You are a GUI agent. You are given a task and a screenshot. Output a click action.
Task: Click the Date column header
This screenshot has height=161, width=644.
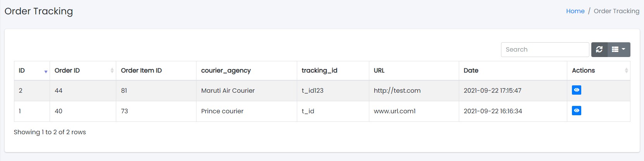coord(471,71)
